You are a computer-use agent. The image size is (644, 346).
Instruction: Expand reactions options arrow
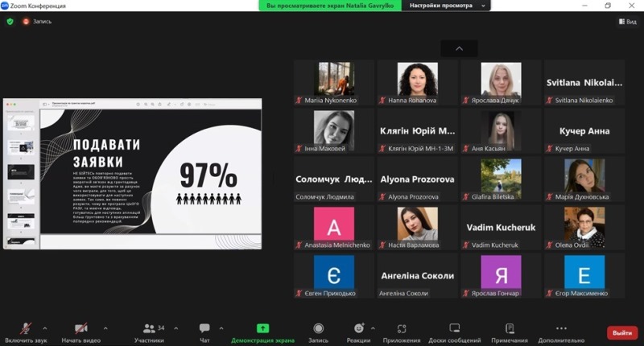click(373, 328)
